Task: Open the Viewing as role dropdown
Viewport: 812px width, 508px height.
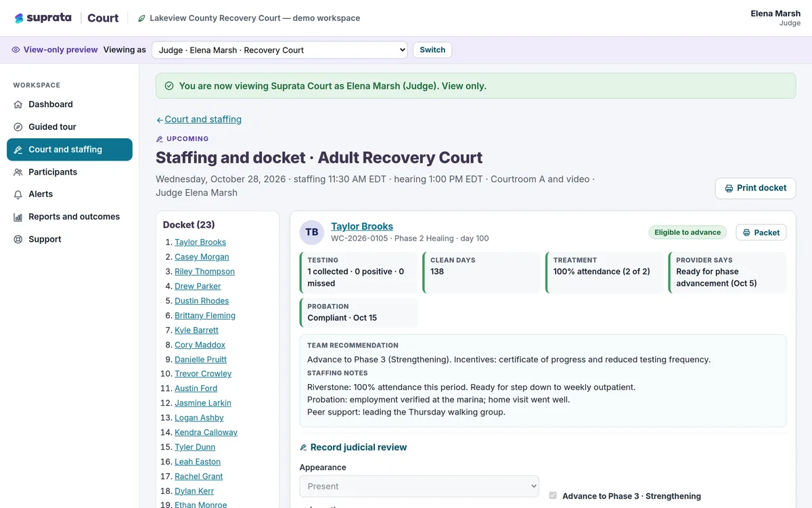Action: pos(279,50)
